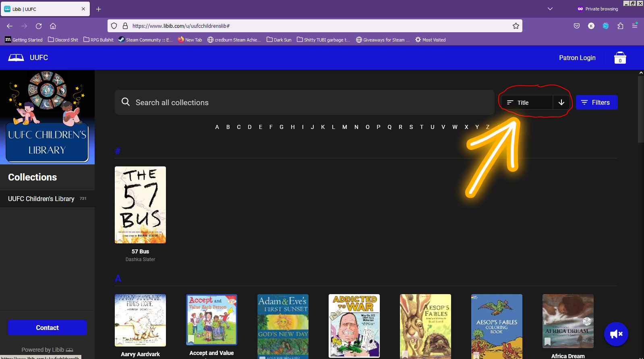Open the blue container extension icon
This screenshot has width=644, height=359.
click(x=606, y=26)
